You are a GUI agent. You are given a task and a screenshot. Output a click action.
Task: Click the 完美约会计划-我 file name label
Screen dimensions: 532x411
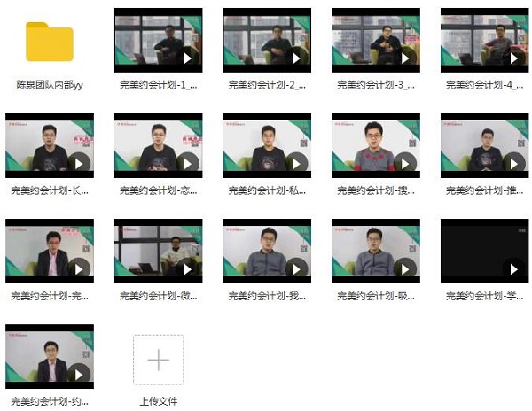[267, 296]
